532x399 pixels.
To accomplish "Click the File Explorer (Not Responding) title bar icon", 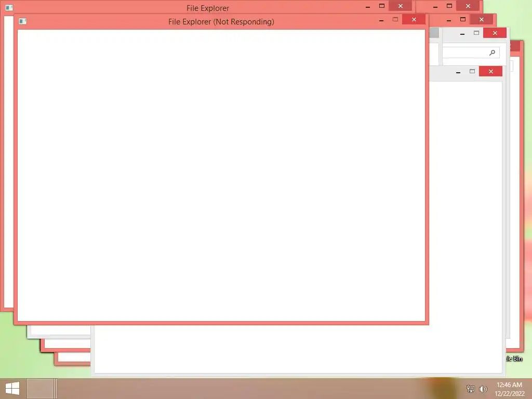I will (x=23, y=21).
